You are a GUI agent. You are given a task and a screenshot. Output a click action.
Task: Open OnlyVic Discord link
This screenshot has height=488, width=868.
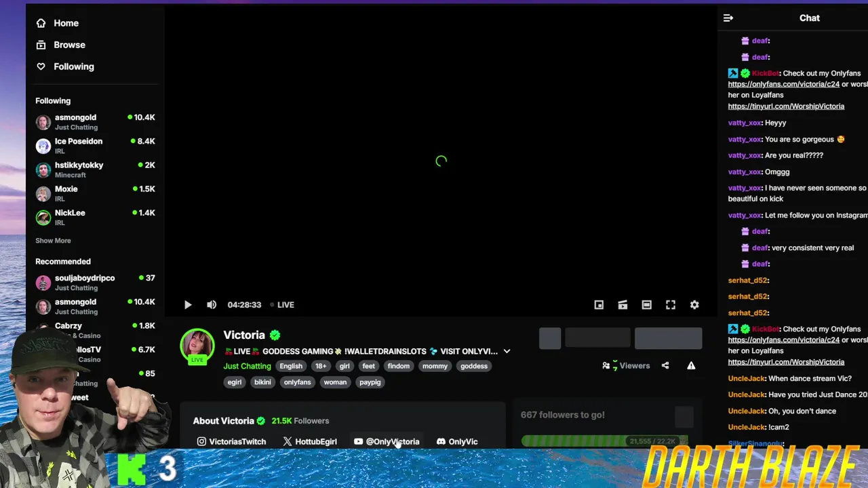[457, 441]
